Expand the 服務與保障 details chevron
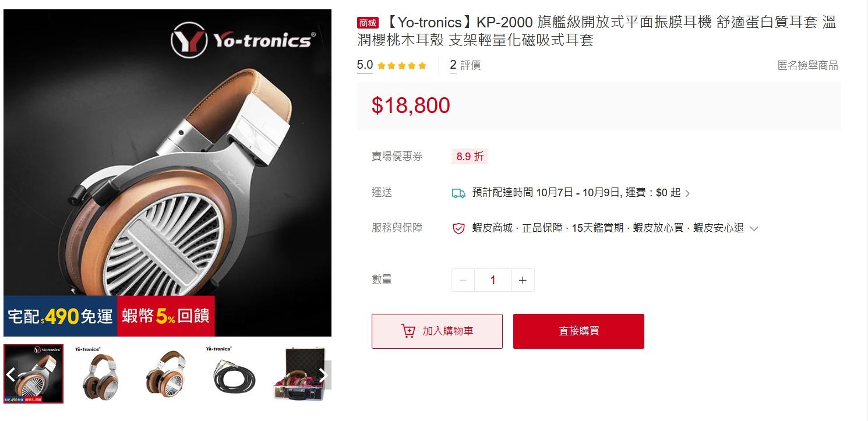 [x=754, y=229]
